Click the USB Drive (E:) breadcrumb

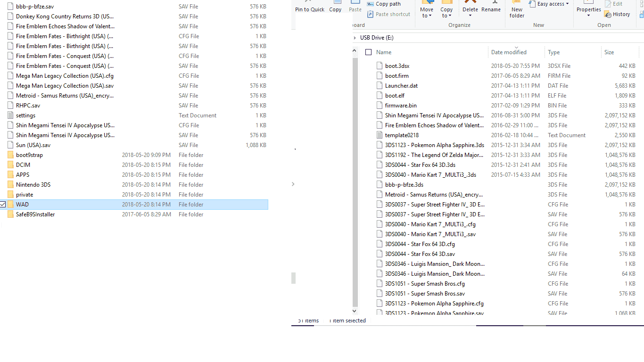[377, 38]
